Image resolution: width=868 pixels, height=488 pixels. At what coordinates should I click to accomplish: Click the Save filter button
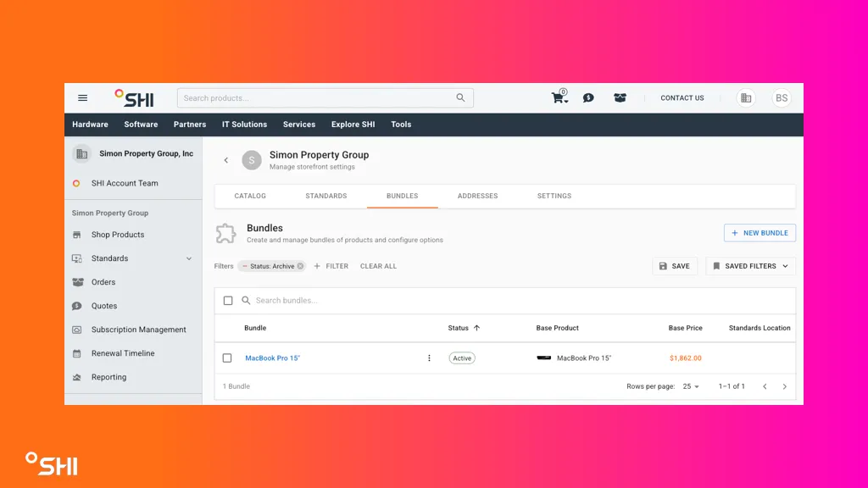[674, 266]
